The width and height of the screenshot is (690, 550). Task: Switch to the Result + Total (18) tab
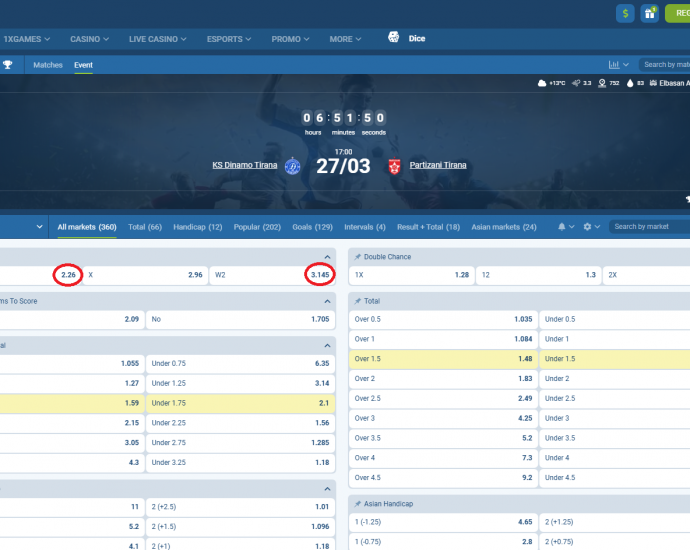(428, 227)
